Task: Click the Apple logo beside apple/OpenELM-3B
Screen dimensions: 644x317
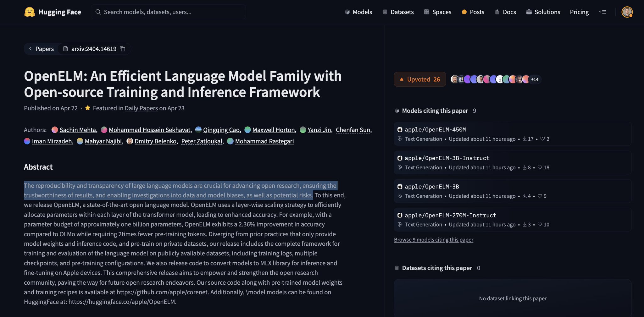Action: [x=400, y=187]
